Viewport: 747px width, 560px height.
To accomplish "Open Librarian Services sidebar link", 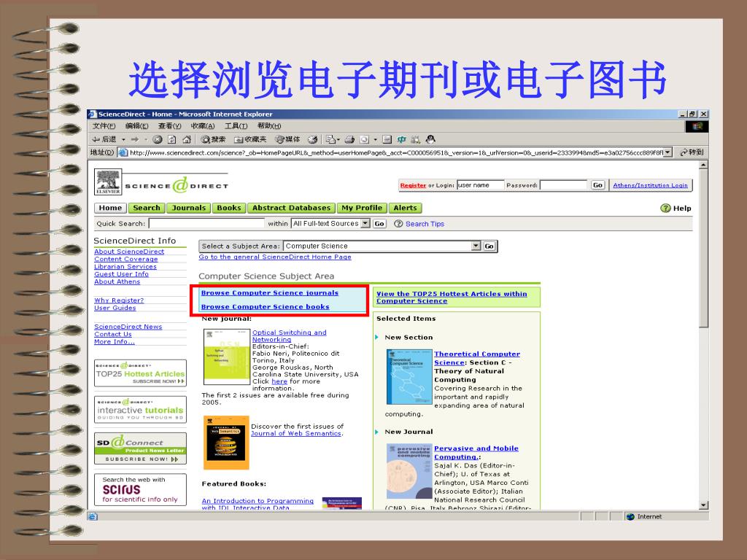I will point(125,267).
